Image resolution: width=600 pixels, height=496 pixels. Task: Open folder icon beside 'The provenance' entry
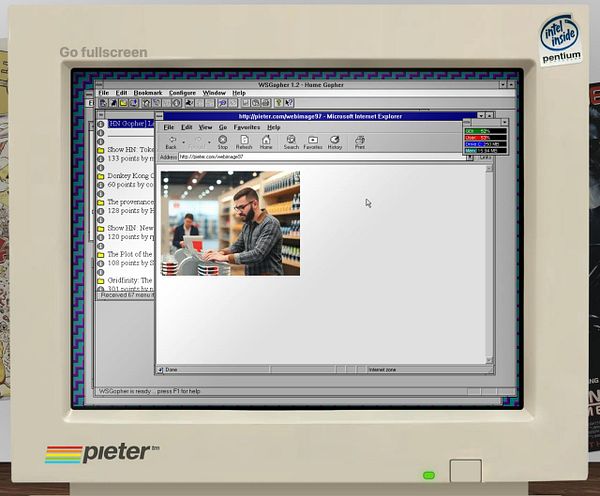(x=101, y=202)
